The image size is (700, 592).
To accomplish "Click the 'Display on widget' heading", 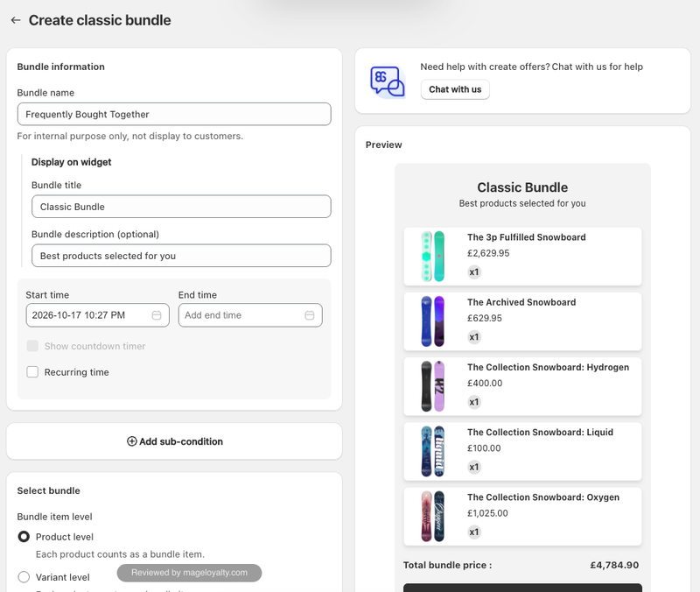I will point(72,162).
